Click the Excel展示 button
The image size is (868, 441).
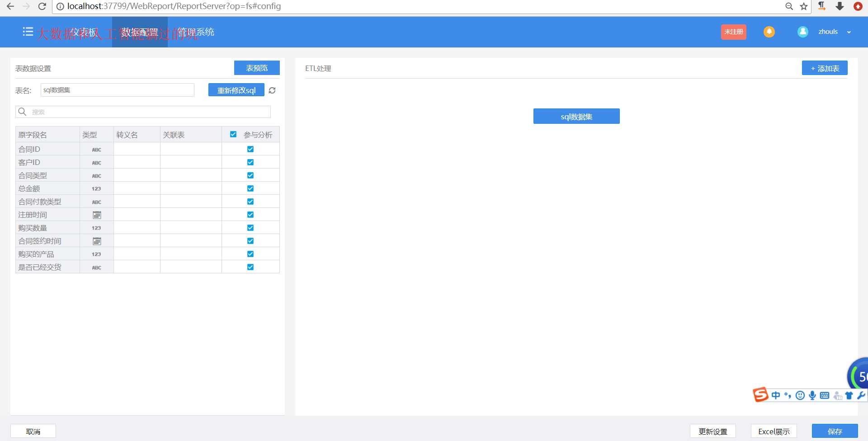coord(774,431)
